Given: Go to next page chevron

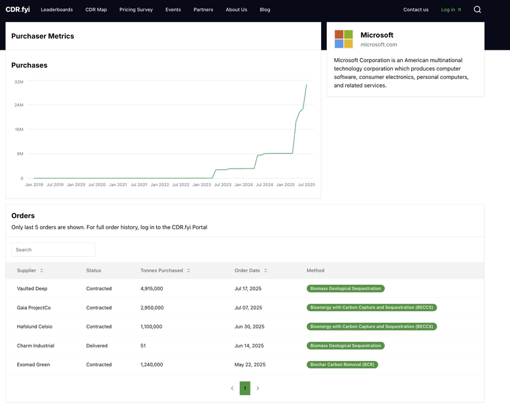Looking at the screenshot, I should pos(258,388).
